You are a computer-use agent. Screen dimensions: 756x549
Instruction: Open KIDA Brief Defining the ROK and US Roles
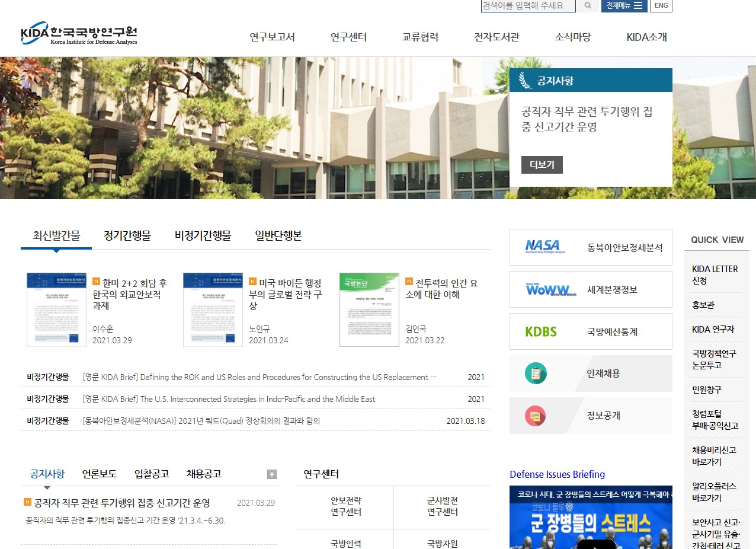point(260,377)
